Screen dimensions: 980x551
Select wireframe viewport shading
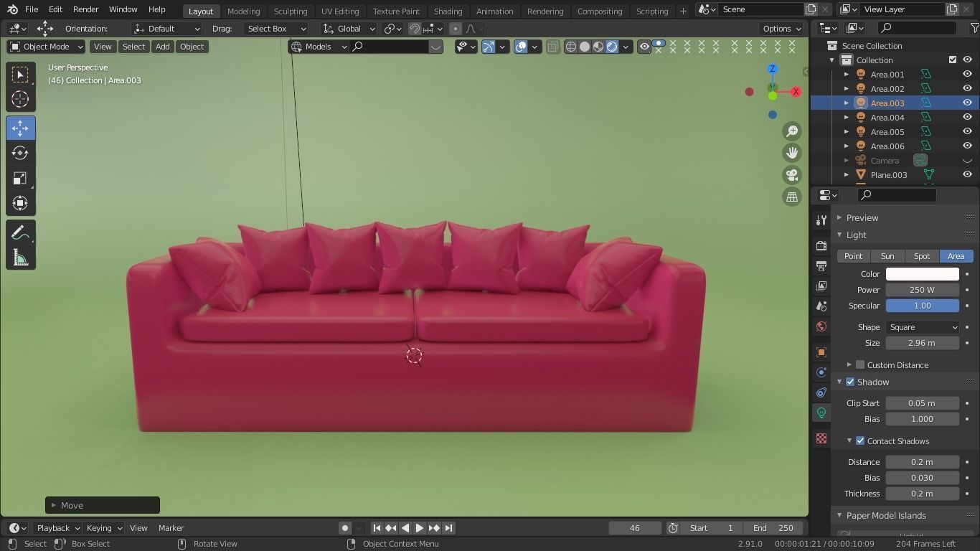(571, 47)
